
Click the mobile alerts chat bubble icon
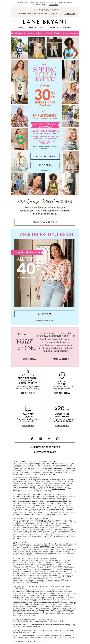click(x=28, y=408)
